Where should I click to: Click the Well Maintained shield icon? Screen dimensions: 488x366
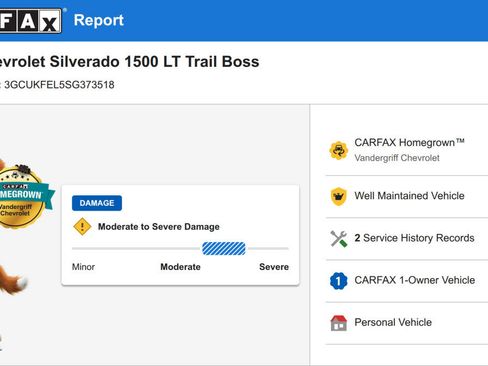(339, 196)
